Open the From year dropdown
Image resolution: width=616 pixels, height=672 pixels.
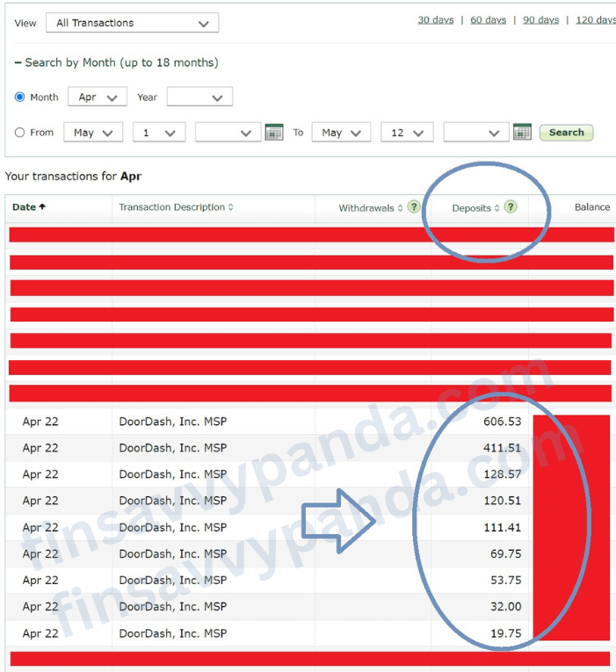pyautogui.click(x=228, y=133)
